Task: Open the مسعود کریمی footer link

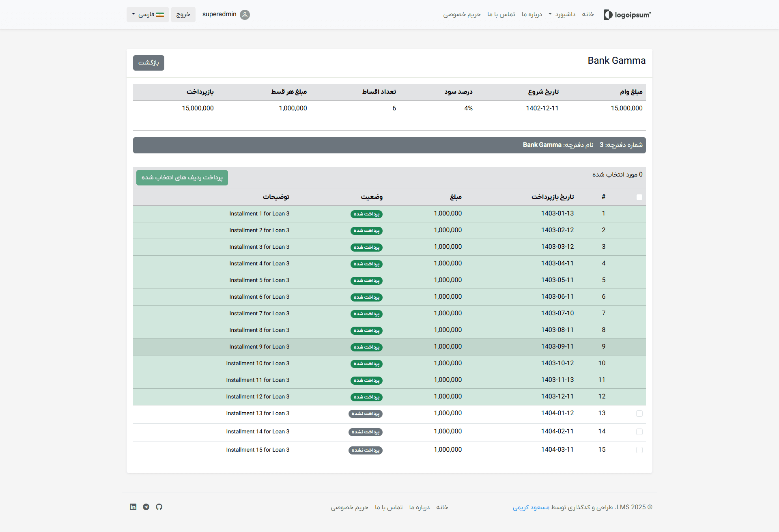Action: pyautogui.click(x=531, y=507)
